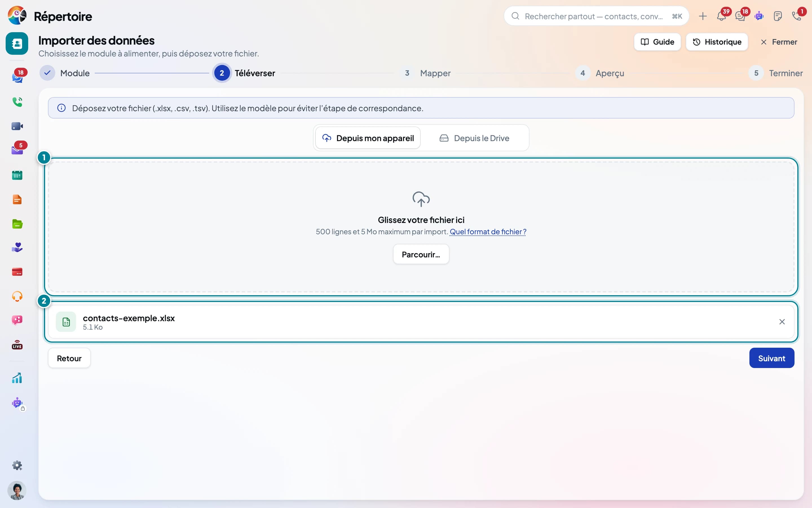Click the Parcourir… button
Viewport: 812px width, 508px height.
[421, 254]
